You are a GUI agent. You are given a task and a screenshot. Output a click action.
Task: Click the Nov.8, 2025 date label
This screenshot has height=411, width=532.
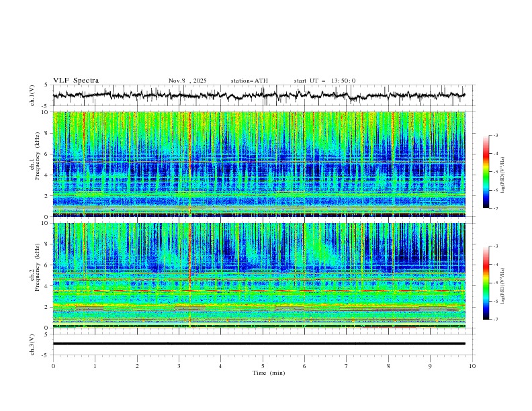[187, 81]
